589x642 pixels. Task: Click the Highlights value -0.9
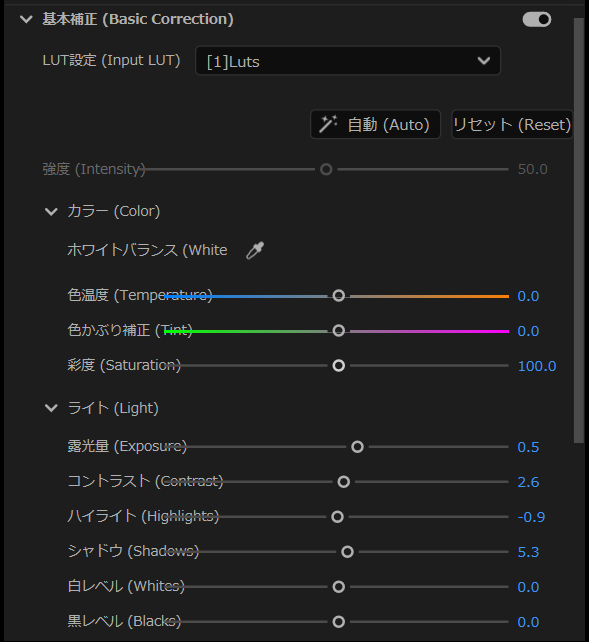(531, 517)
